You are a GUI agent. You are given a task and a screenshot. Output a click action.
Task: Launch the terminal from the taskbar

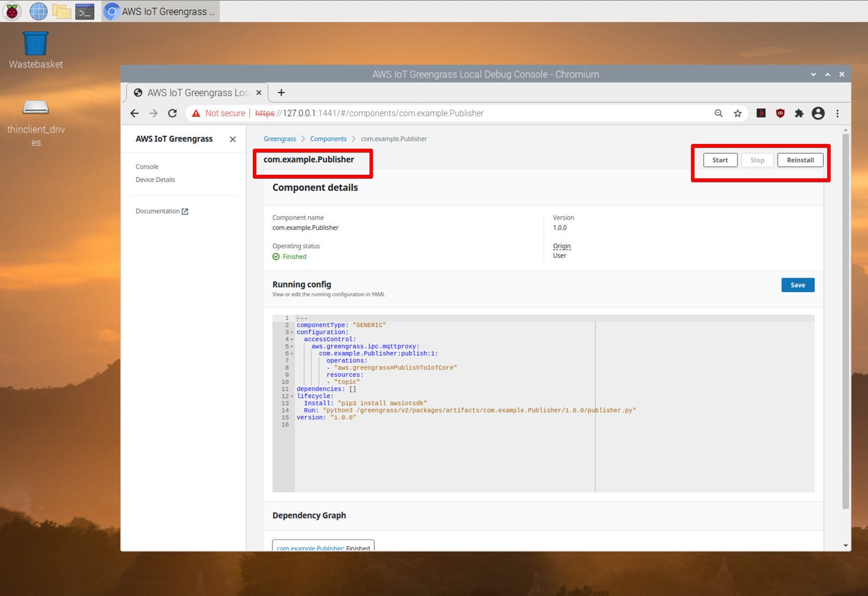(x=84, y=11)
